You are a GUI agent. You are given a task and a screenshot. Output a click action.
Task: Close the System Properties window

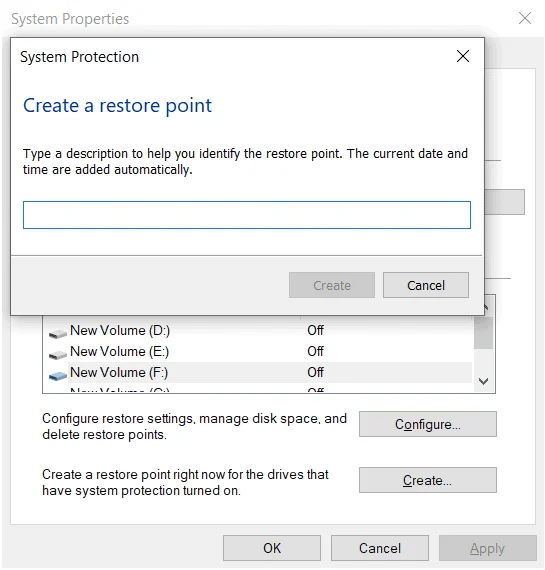(525, 18)
